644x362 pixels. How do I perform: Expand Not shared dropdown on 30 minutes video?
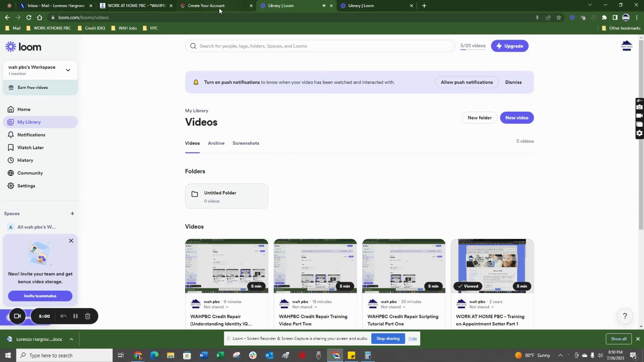(x=393, y=307)
